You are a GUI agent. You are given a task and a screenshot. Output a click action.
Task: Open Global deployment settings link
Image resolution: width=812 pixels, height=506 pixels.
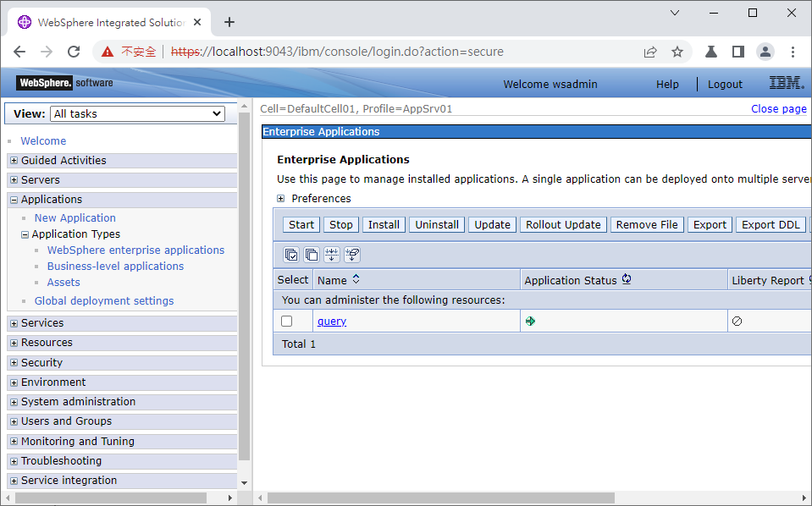[x=104, y=300]
